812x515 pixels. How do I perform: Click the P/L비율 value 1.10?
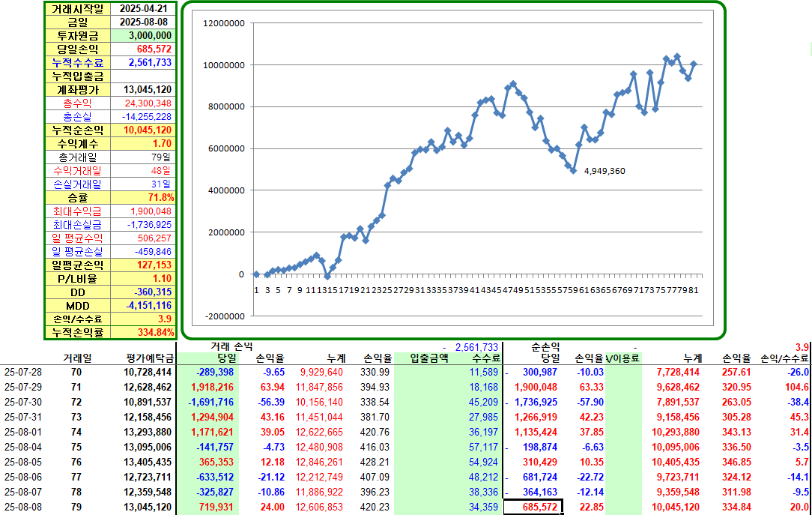tap(143, 278)
